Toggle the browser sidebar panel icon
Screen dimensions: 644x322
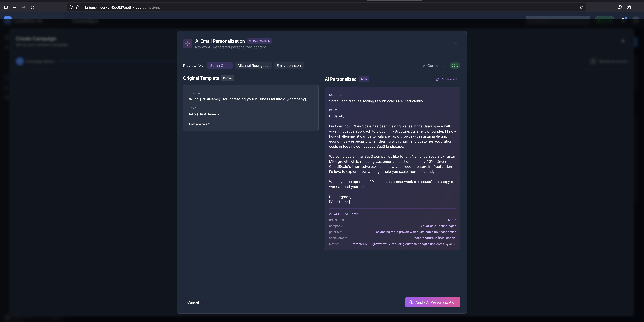point(6,7)
